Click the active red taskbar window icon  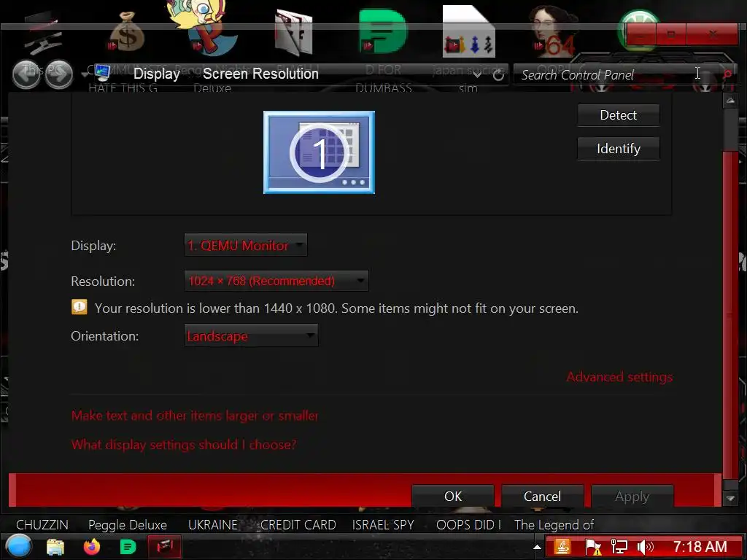pos(164,547)
